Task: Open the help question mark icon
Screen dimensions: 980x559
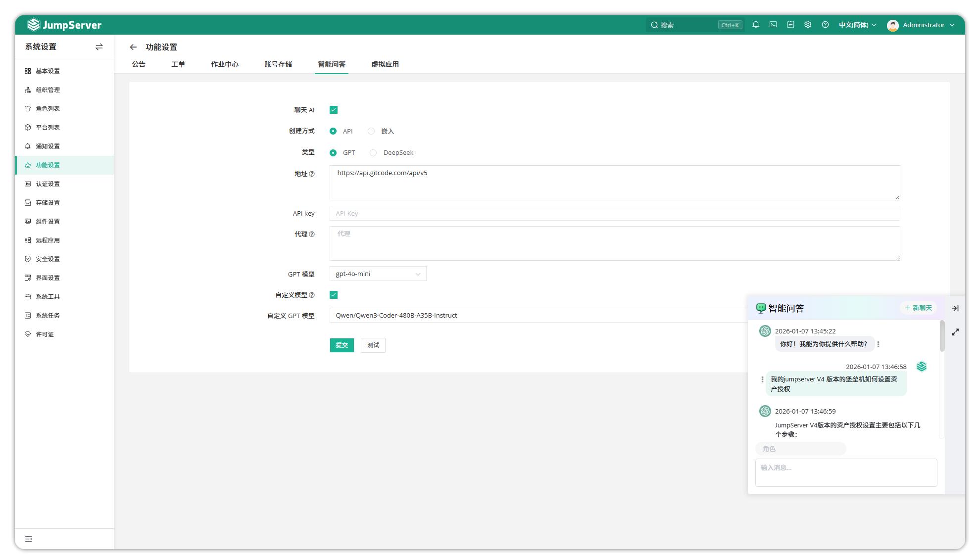Action: coord(825,25)
